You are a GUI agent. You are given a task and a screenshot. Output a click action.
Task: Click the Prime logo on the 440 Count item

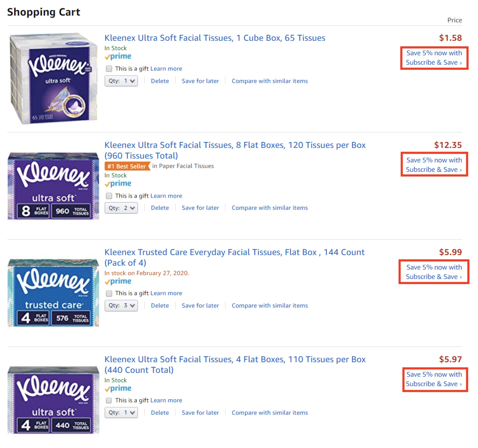[118, 388]
